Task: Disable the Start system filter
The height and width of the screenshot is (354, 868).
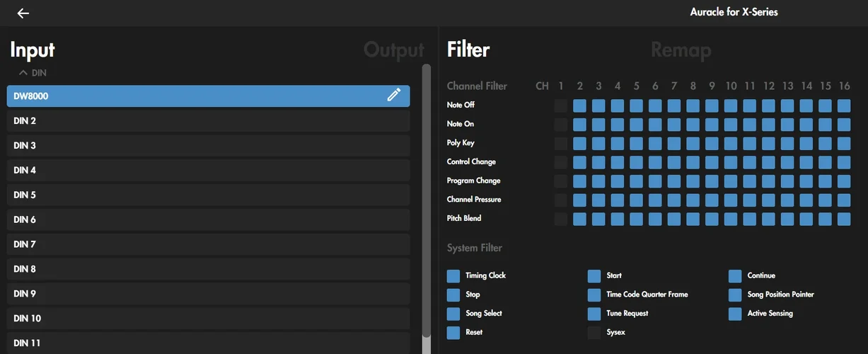Action: coord(594,276)
